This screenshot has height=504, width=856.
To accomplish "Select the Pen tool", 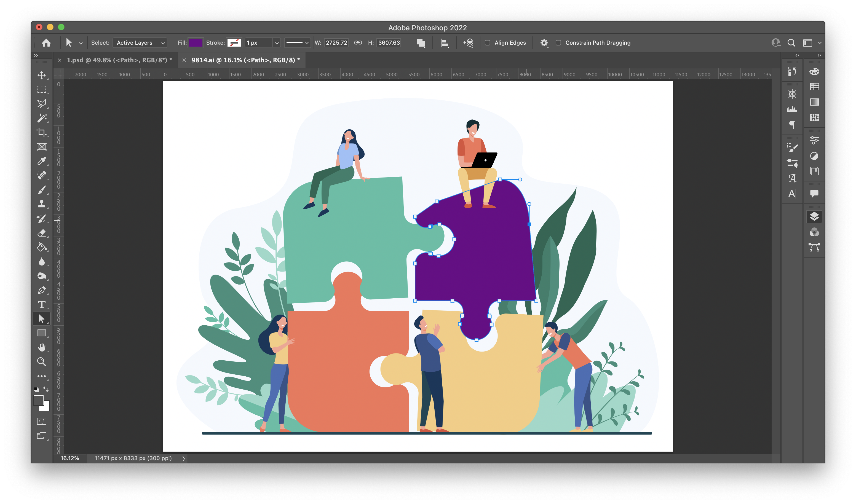I will (42, 290).
